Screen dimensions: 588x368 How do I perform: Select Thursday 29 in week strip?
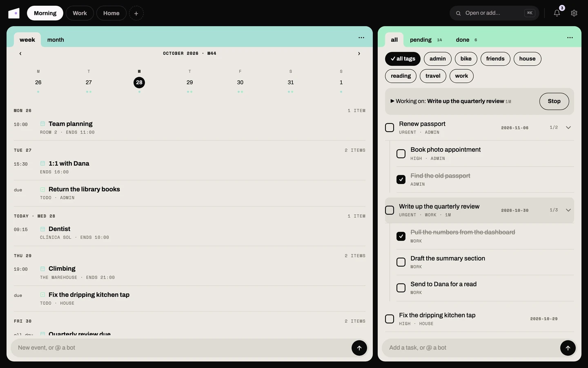(x=190, y=82)
